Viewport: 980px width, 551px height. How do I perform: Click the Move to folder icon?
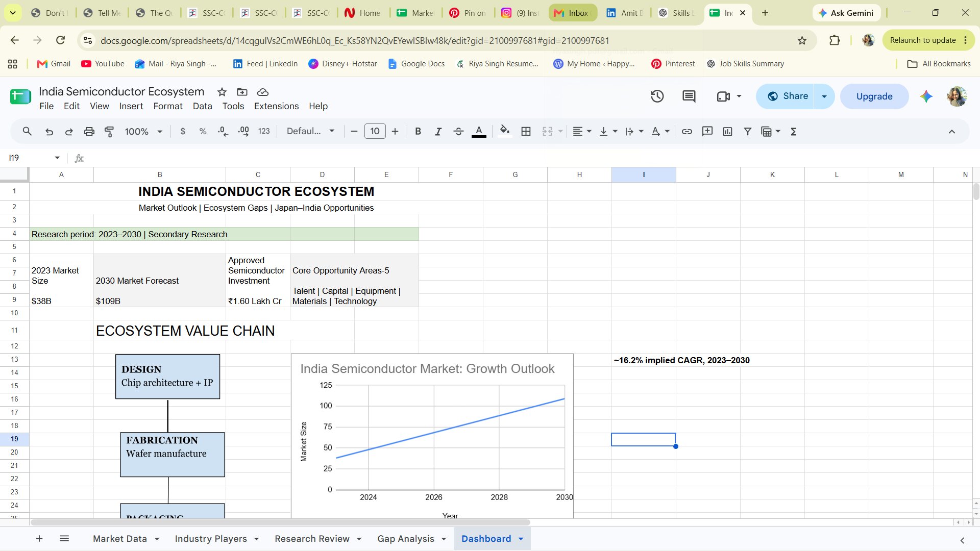[x=242, y=92]
